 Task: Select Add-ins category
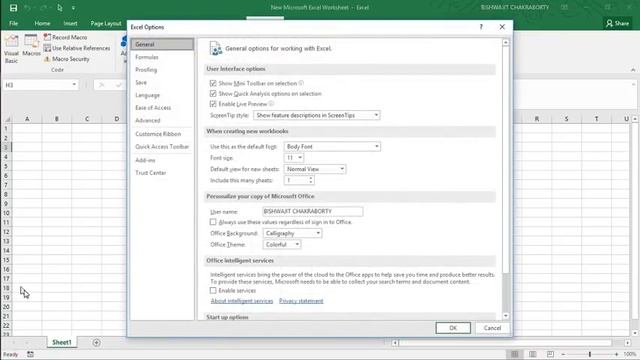[x=162, y=160]
